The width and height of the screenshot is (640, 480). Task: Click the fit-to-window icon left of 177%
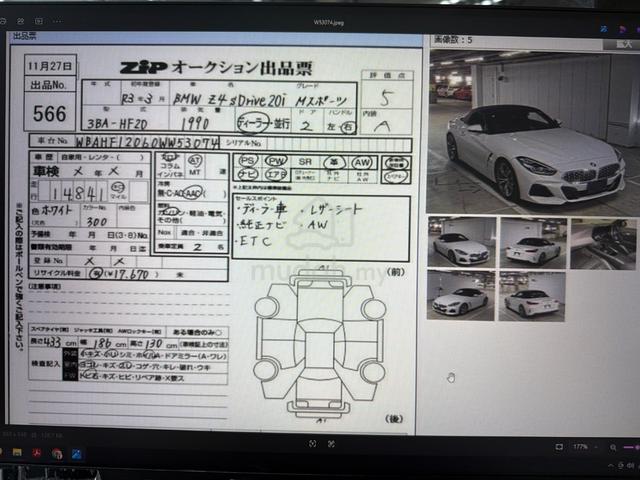pyautogui.click(x=559, y=447)
